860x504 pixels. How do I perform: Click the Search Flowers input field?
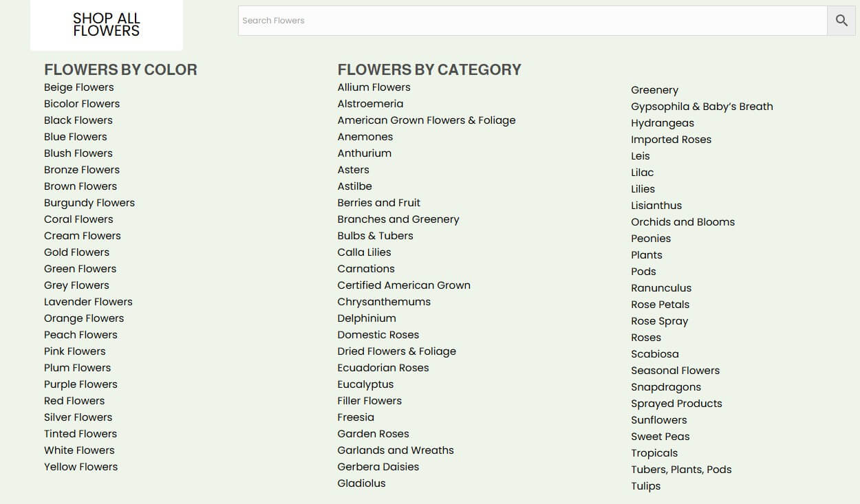click(x=532, y=21)
